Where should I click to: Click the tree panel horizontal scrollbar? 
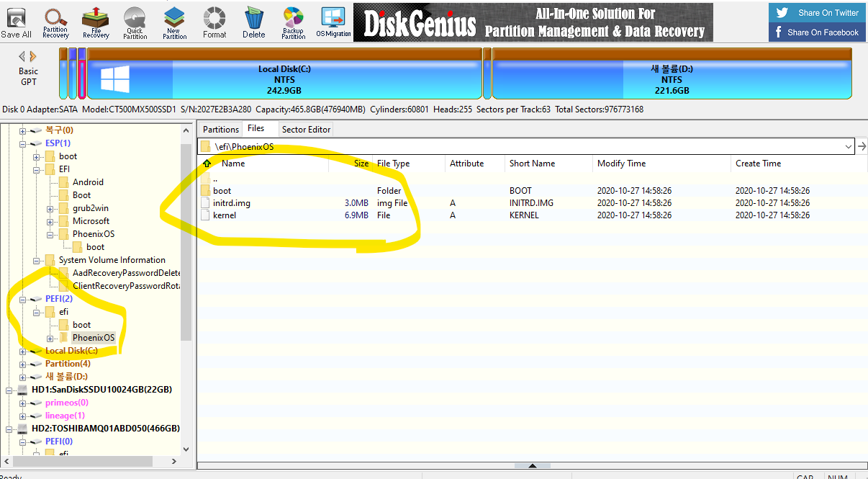point(83,461)
